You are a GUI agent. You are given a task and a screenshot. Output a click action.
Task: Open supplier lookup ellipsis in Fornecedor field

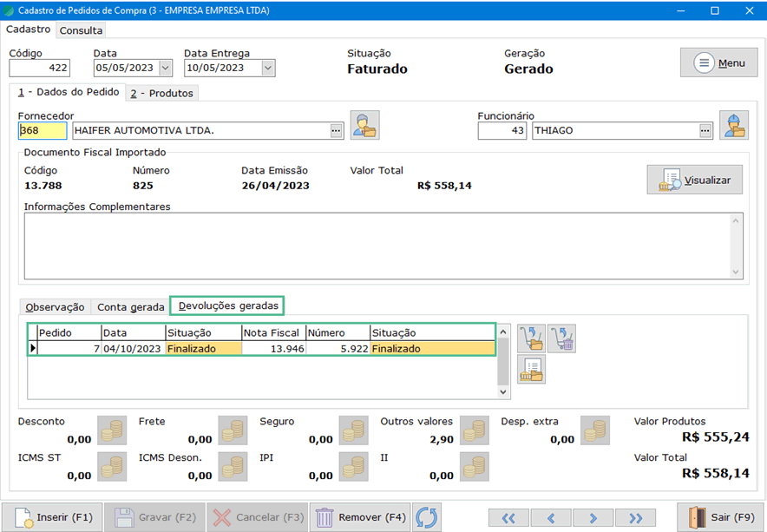click(336, 130)
